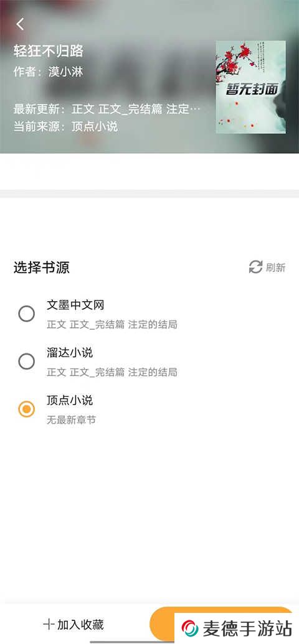This screenshot has width=299, height=644.
Task: Click the 刷新 refresh text
Action: tap(275, 268)
